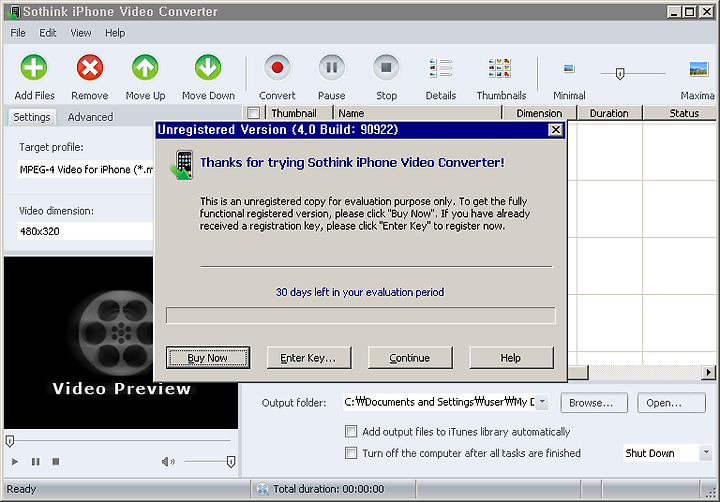The width and height of the screenshot is (720, 502).
Task: Switch to the Advanced tab
Action: click(x=90, y=117)
